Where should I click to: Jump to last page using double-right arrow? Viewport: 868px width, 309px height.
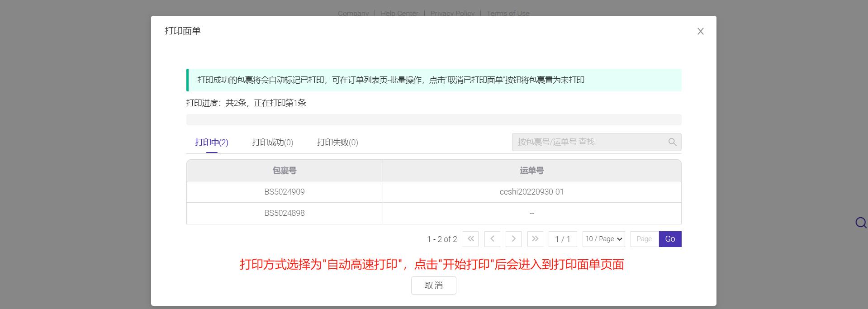535,239
